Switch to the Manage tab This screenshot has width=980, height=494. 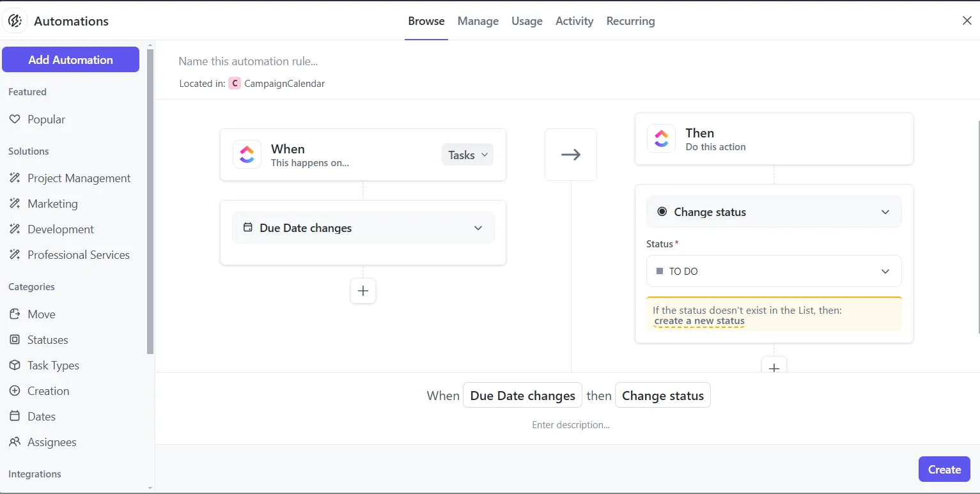tap(478, 21)
